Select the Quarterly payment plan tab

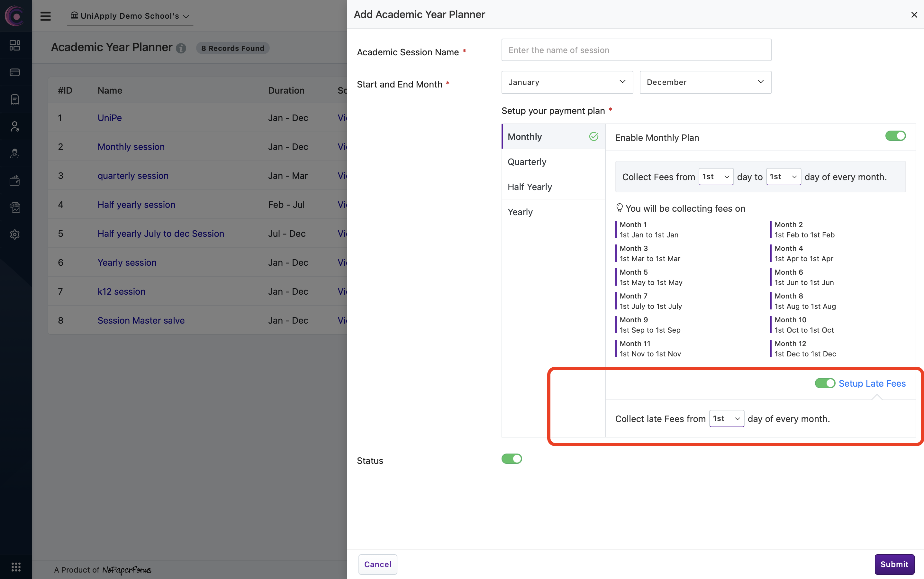tap(553, 161)
